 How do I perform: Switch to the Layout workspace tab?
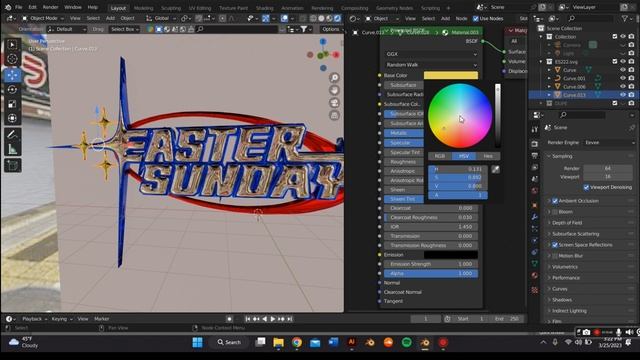pyautogui.click(x=118, y=8)
